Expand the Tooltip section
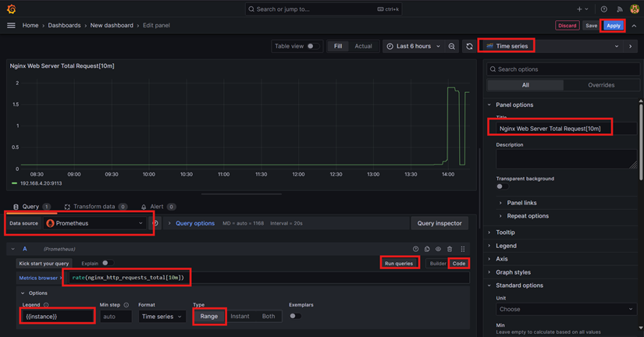 tap(505, 232)
